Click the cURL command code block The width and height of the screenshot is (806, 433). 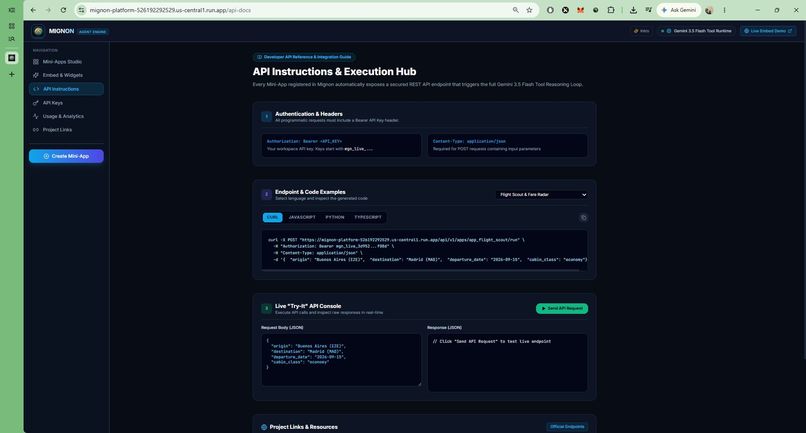click(x=424, y=249)
